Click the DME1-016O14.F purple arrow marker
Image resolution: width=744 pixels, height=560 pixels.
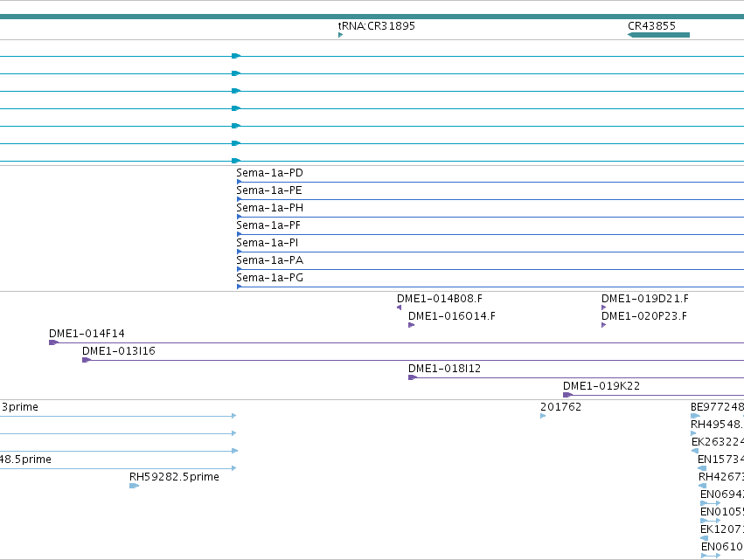pyautogui.click(x=412, y=325)
